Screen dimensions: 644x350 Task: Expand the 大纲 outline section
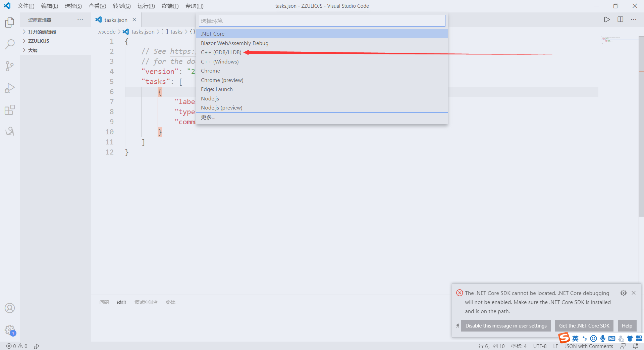tap(33, 50)
